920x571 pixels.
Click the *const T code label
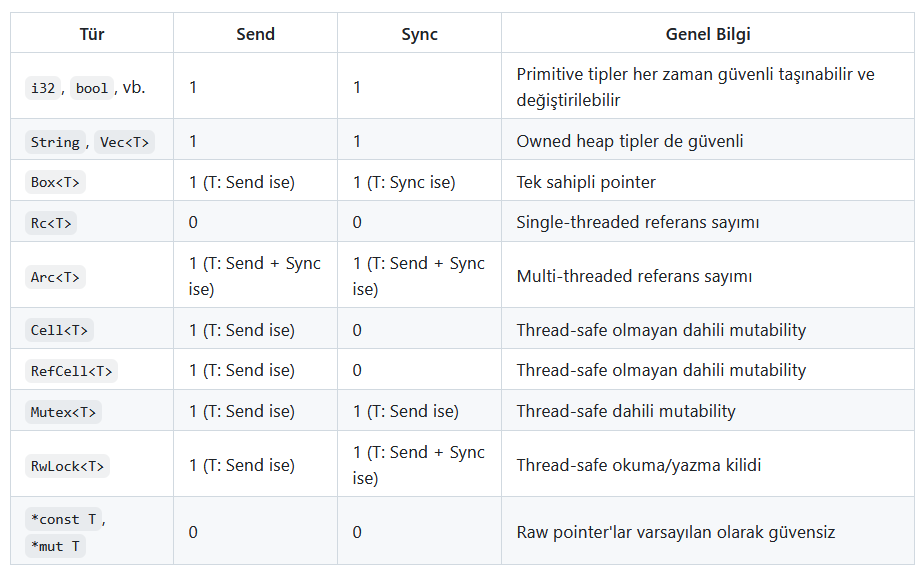click(x=64, y=519)
